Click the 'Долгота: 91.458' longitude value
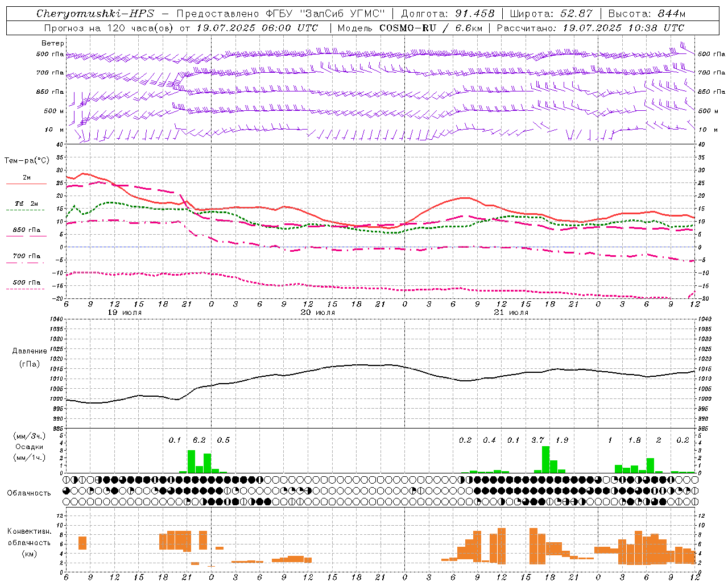Viewport: 728px width, 582px height. pos(448,14)
